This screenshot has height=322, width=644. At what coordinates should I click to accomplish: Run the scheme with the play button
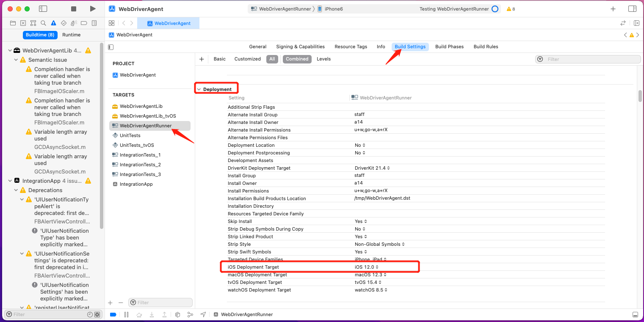pyautogui.click(x=93, y=9)
